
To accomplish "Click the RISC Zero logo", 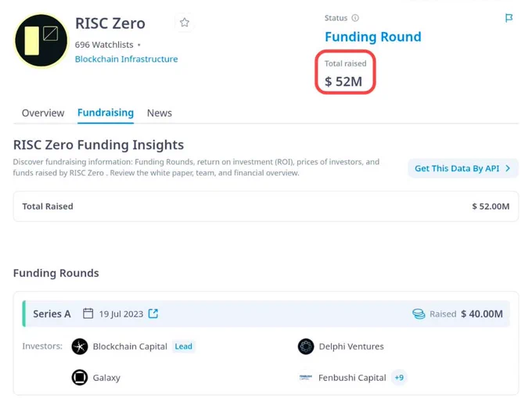I will [41, 41].
